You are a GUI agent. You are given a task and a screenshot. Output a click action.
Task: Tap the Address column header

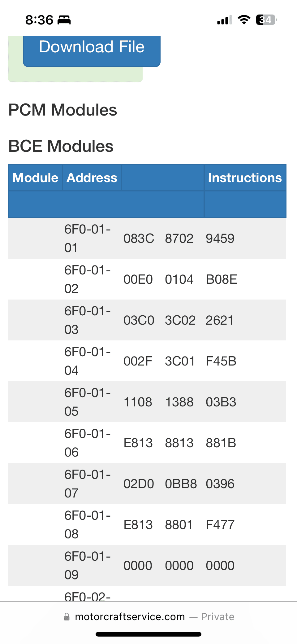pos(92,178)
